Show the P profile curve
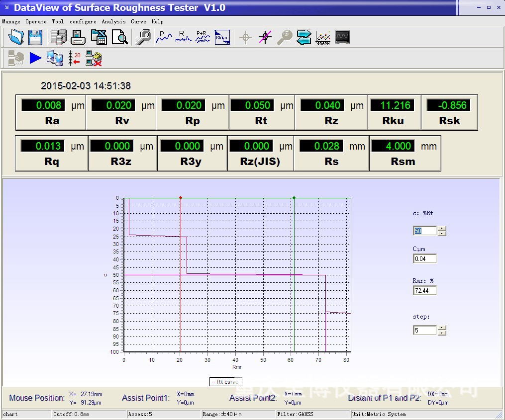This screenshot has height=420, width=505. [x=164, y=37]
